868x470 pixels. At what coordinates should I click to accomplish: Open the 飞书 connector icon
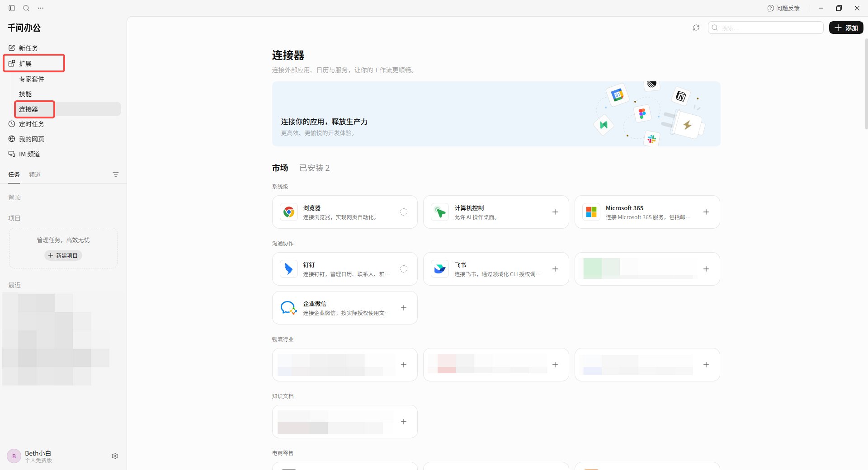[x=440, y=269]
